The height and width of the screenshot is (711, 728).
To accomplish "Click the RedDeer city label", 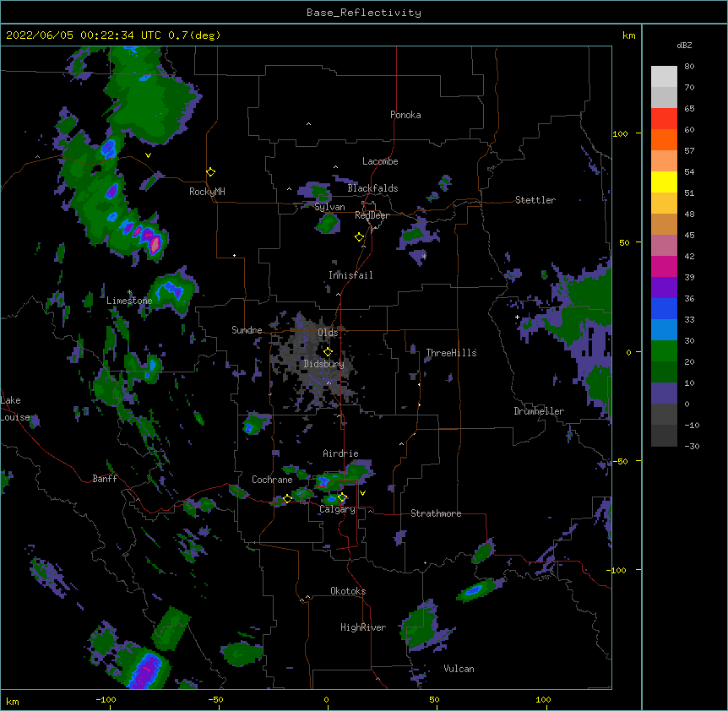I will click(x=372, y=215).
